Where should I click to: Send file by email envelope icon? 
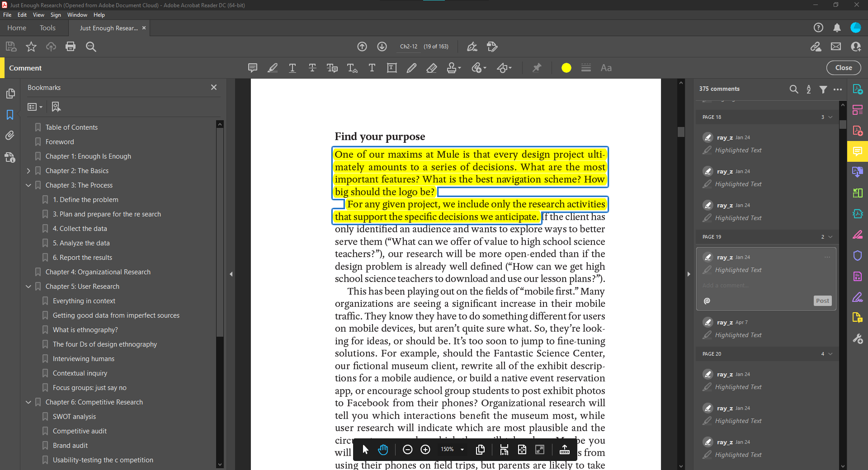(836, 47)
